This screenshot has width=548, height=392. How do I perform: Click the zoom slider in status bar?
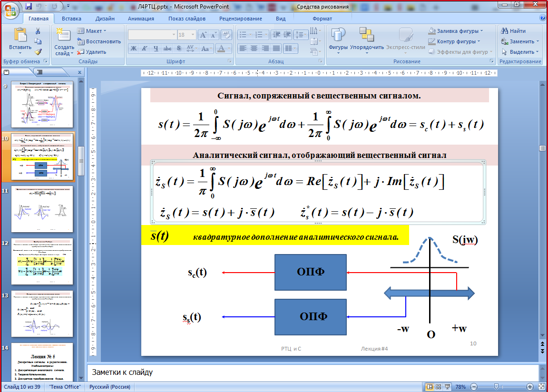[496, 387]
